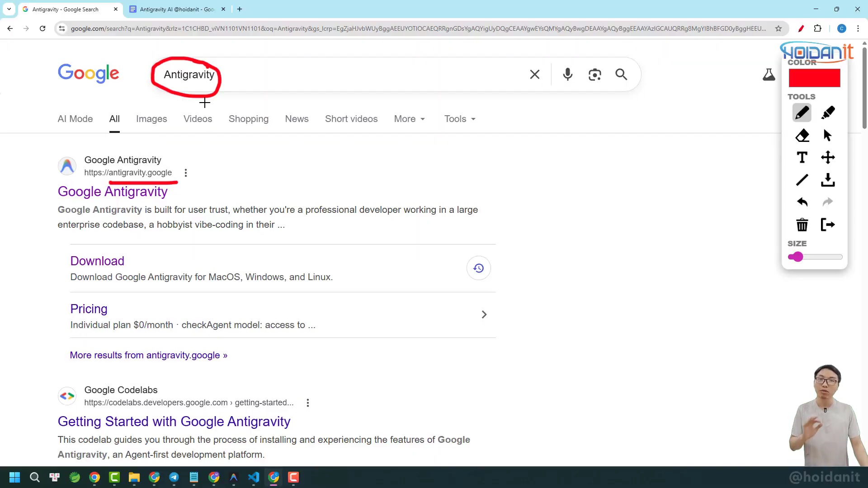Undo the last annotation stroke
The height and width of the screenshot is (488, 868).
click(x=802, y=202)
